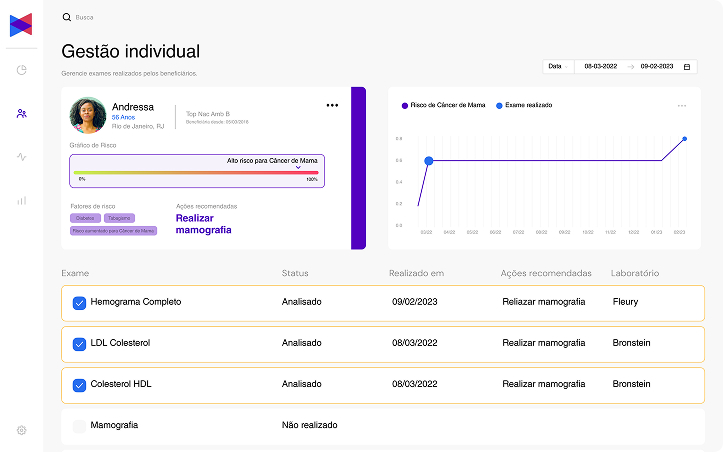Screen dimensions: 723x452
Task: Open the activity pulse sidebar icon
Action: tap(21, 157)
